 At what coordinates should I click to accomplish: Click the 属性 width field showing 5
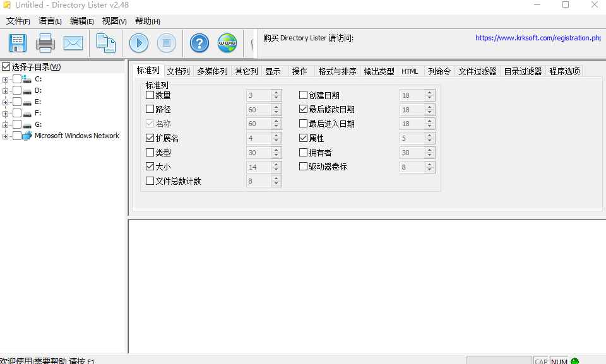[x=412, y=138]
